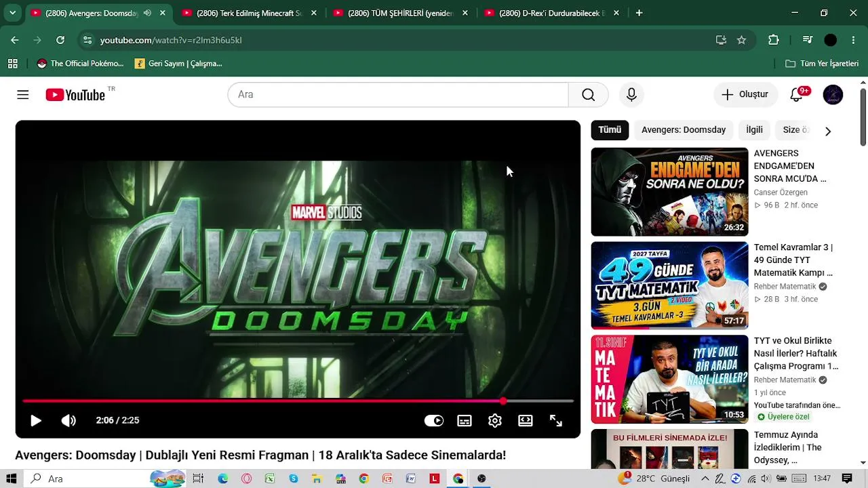Image resolution: width=868 pixels, height=488 pixels.
Task: Open the Chrome profile avatar
Action: point(831,40)
